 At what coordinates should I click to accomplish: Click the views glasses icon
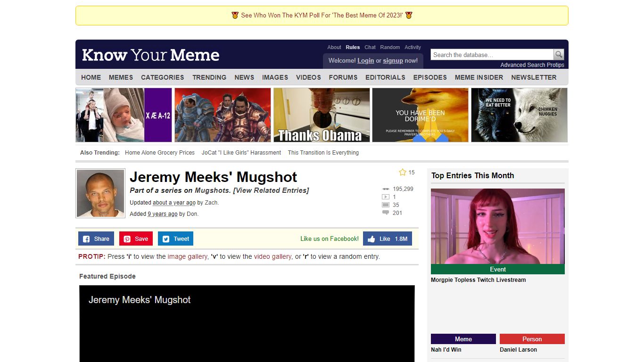(x=386, y=189)
